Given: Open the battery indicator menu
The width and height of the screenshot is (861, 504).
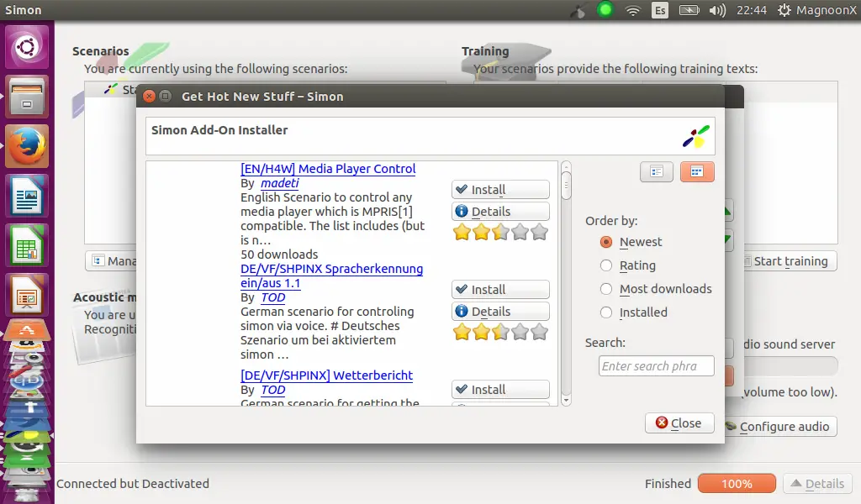Looking at the screenshot, I should [689, 10].
